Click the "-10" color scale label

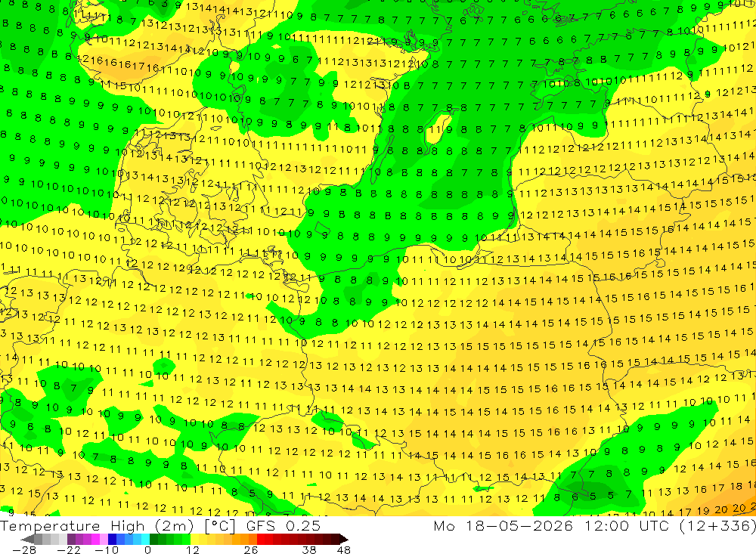pos(106,549)
